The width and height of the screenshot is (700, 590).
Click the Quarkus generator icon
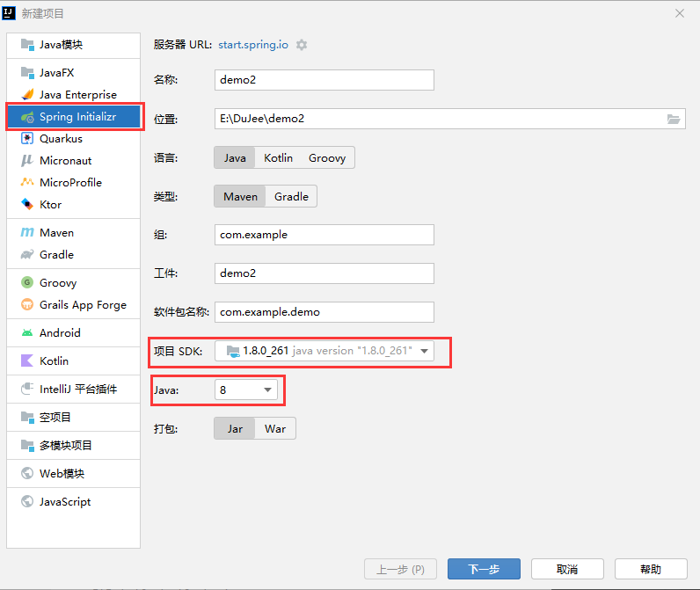(x=27, y=139)
